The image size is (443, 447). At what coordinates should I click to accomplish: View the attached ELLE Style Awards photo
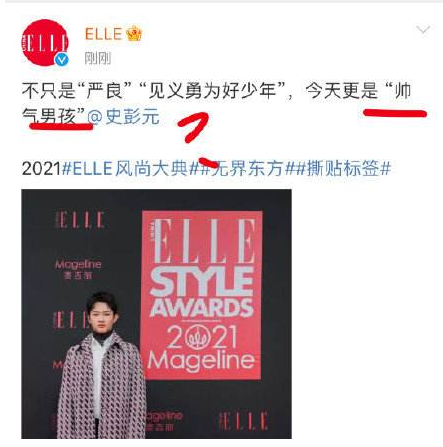click(x=156, y=314)
